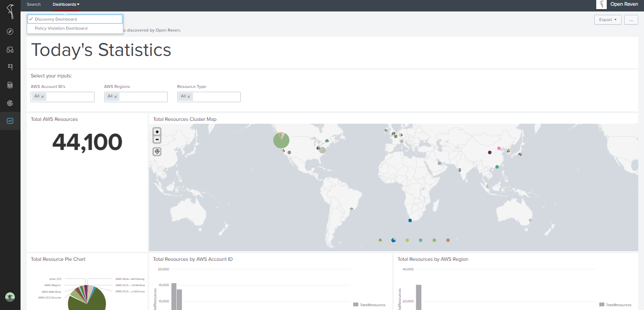Click the raven icon beside Open Raven title
Image resolution: width=644 pixels, height=310 pixels.
click(601, 4)
